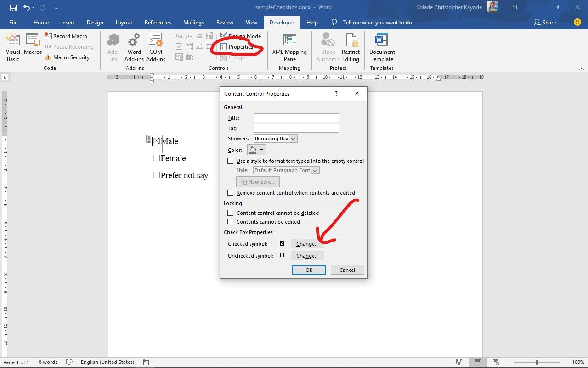Click Change next to Checked symbol

(307, 244)
